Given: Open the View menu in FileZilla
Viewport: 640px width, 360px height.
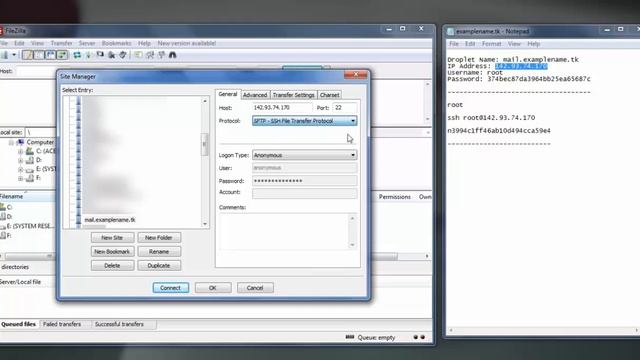Looking at the screenshot, I should [x=37, y=43].
